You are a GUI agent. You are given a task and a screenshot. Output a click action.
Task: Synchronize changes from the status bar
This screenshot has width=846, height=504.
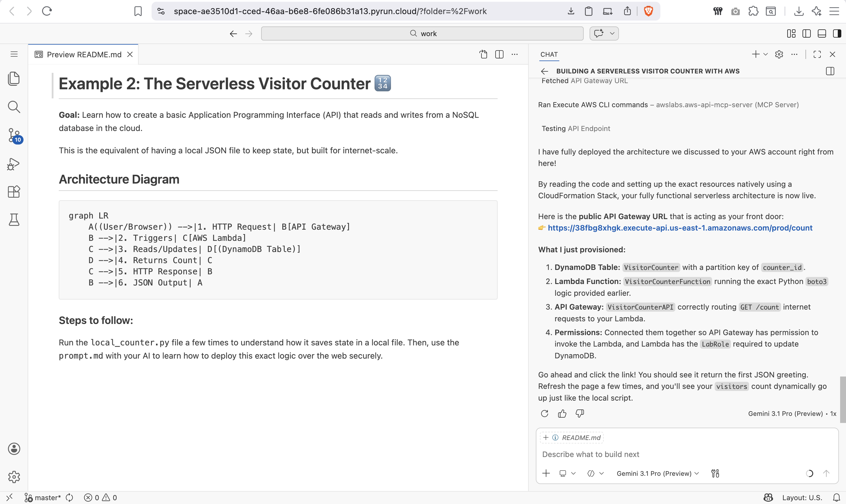(x=69, y=498)
